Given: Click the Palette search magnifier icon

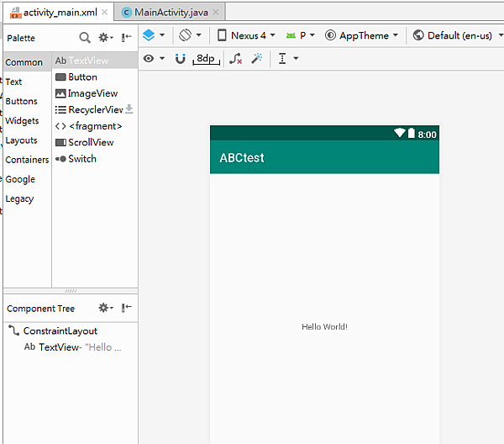Looking at the screenshot, I should click(85, 38).
